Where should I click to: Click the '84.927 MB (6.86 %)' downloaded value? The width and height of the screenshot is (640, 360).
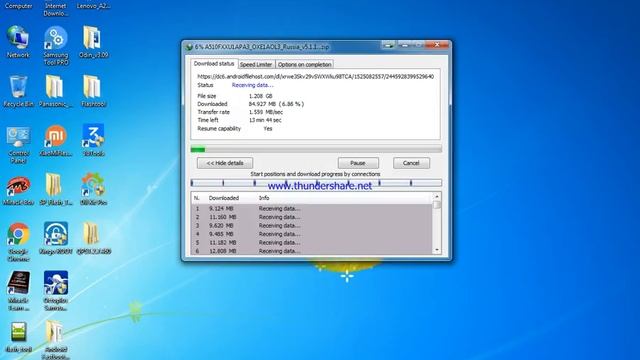[276, 104]
